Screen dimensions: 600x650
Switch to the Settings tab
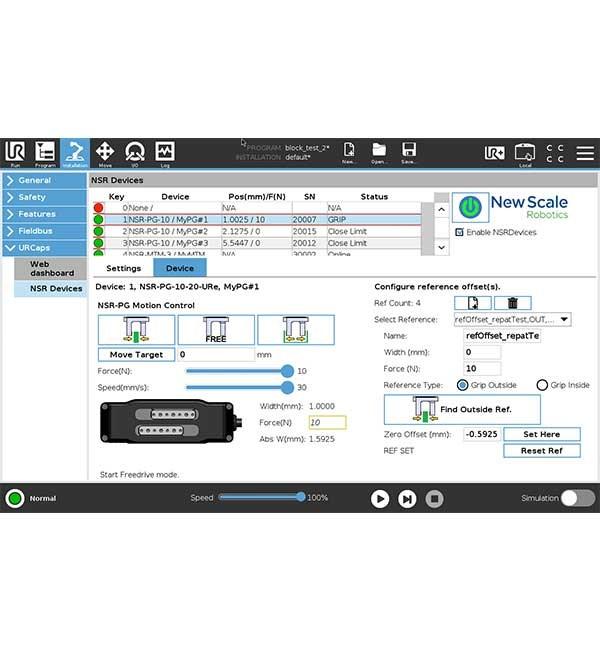124,268
